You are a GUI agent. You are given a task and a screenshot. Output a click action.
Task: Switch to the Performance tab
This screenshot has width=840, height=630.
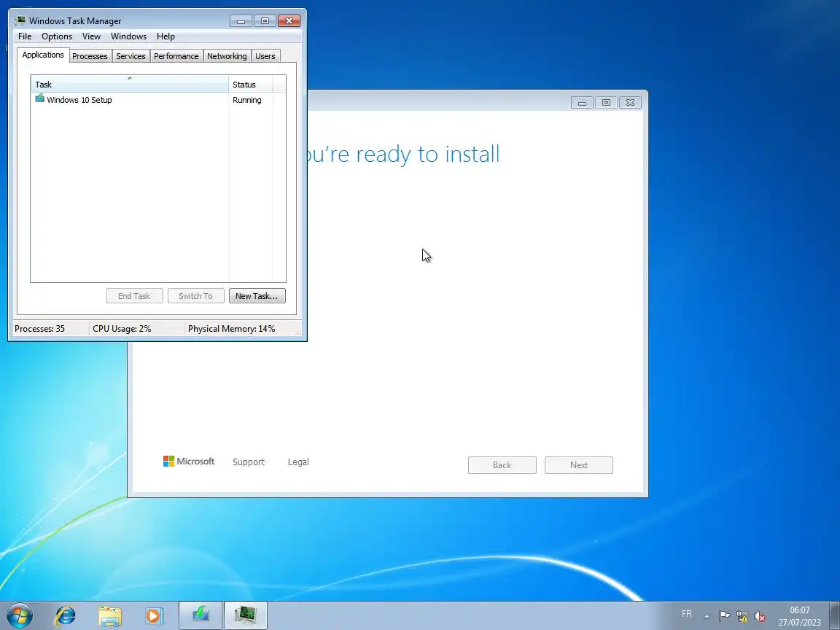(176, 55)
